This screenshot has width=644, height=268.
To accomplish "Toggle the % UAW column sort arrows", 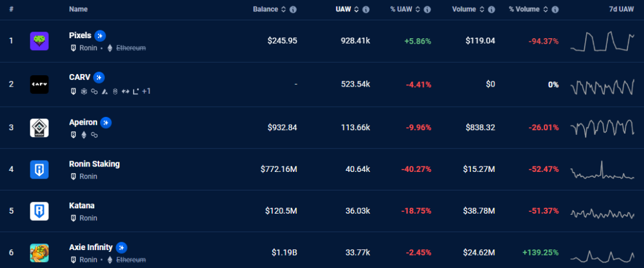I will [x=417, y=10].
